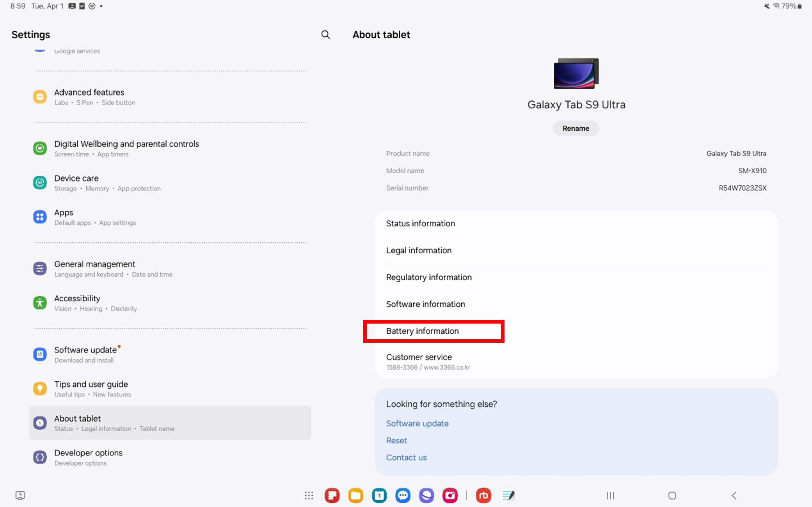812x507 pixels.
Task: Open the app drawer grid in taskbar
Action: pos(309,496)
